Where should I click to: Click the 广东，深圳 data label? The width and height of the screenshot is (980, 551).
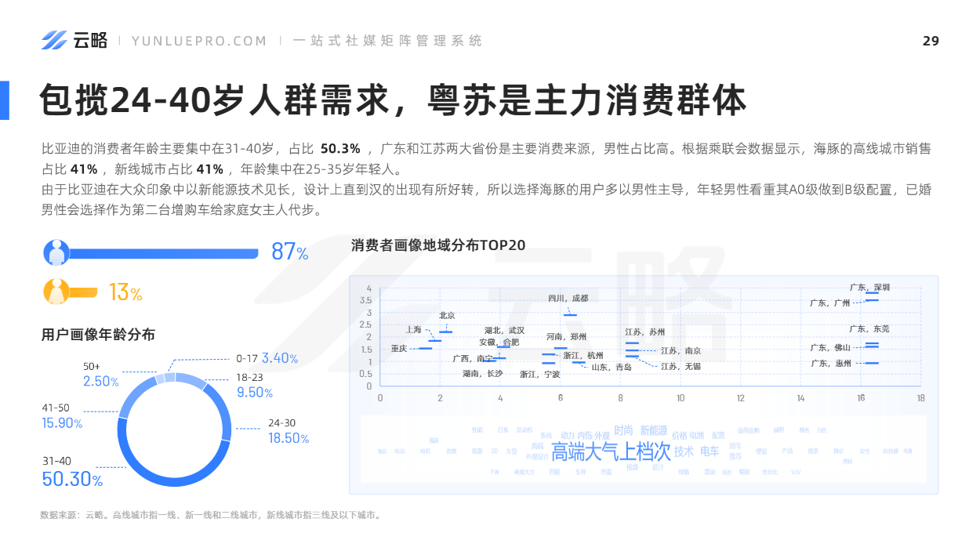coord(869,288)
